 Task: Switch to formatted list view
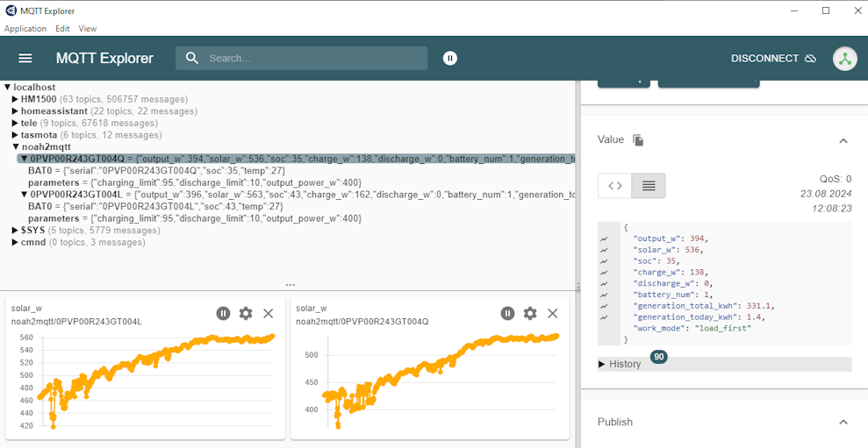click(x=649, y=186)
